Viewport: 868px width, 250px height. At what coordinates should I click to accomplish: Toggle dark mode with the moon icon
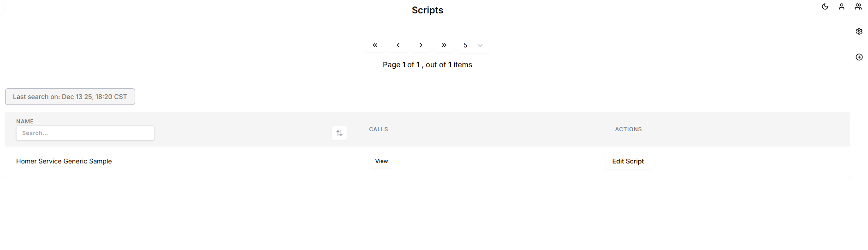pyautogui.click(x=825, y=6)
